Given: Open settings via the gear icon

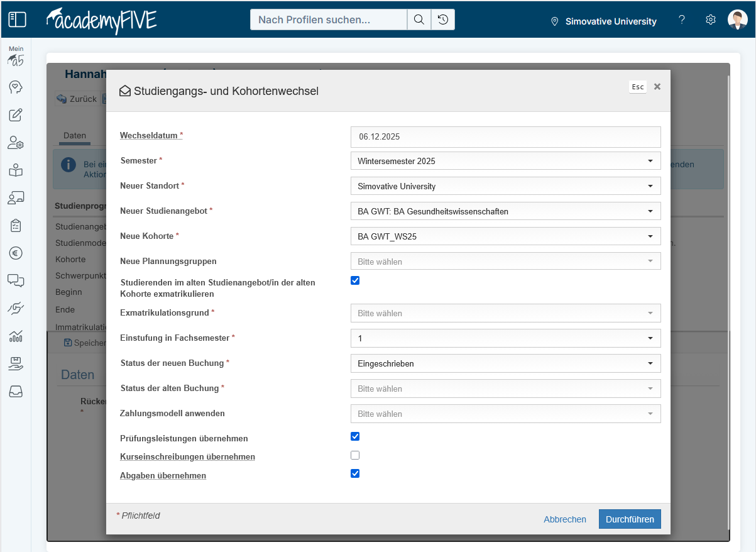Looking at the screenshot, I should [x=711, y=19].
